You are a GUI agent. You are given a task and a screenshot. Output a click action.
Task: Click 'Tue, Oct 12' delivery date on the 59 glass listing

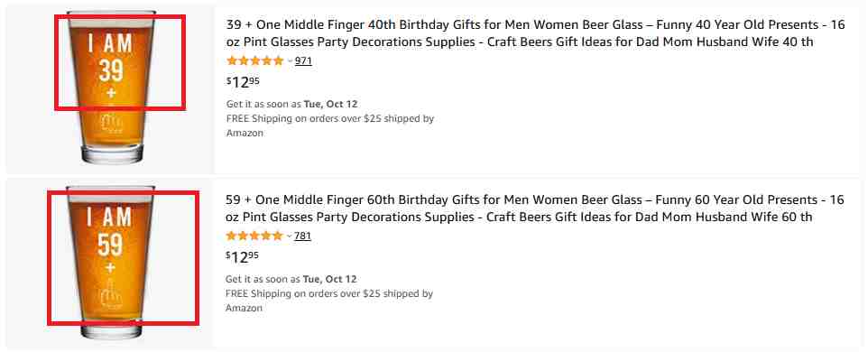[x=330, y=279]
